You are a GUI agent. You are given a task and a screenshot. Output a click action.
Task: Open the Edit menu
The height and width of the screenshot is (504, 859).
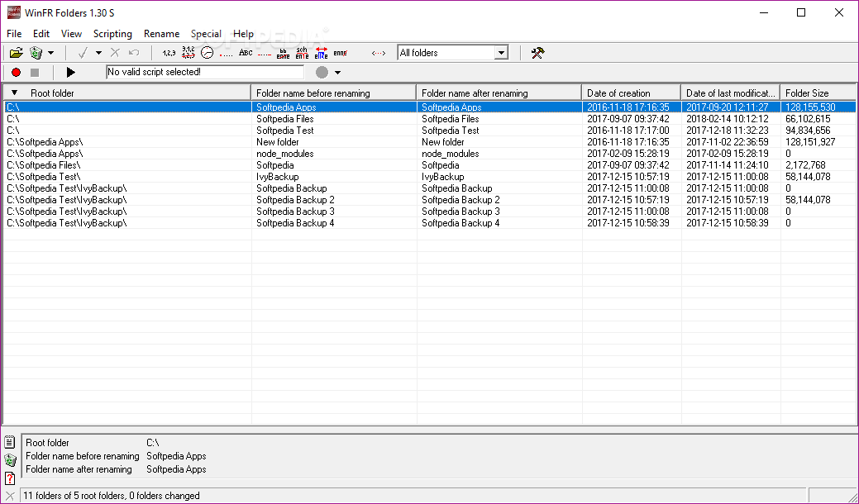click(41, 34)
